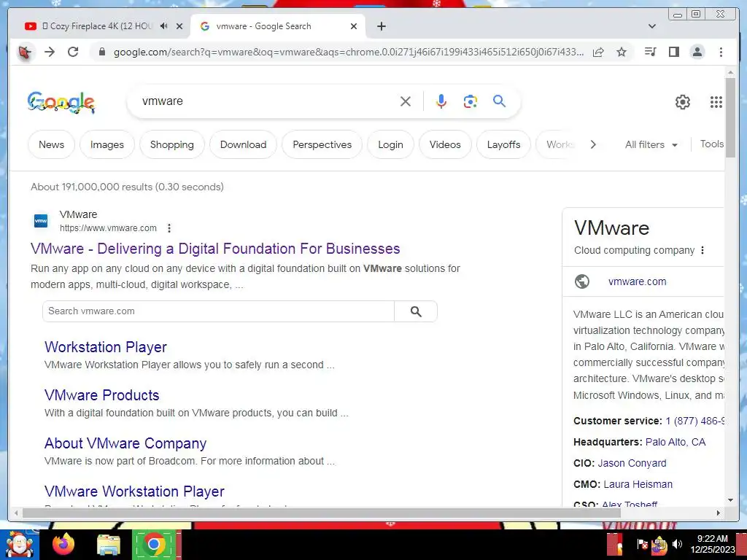Screen dimensions: 747x560
Task: Click the blue Google search magnifier
Action: (499, 101)
